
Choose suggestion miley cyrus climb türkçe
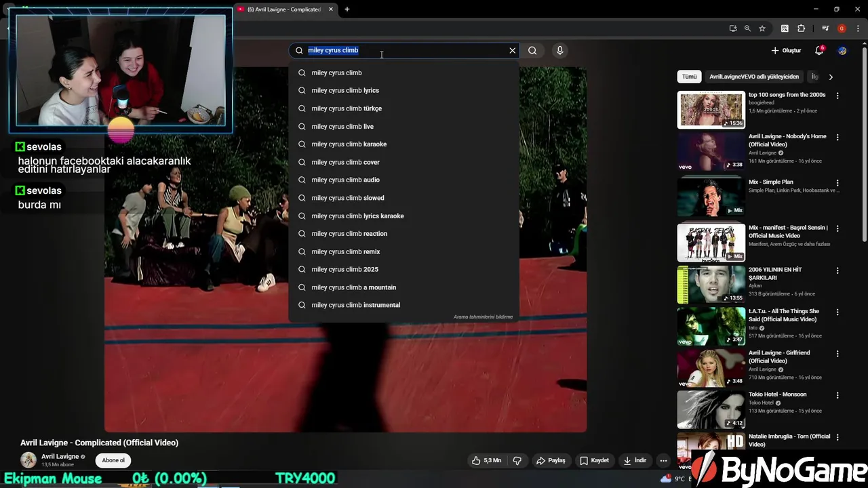(404, 108)
